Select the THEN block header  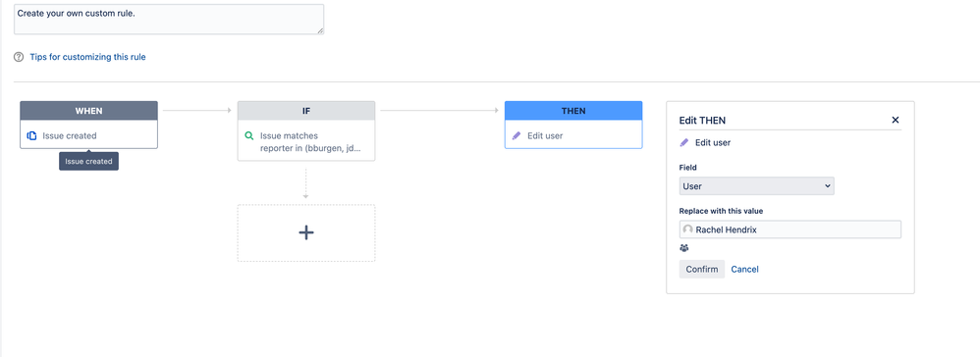(573, 111)
